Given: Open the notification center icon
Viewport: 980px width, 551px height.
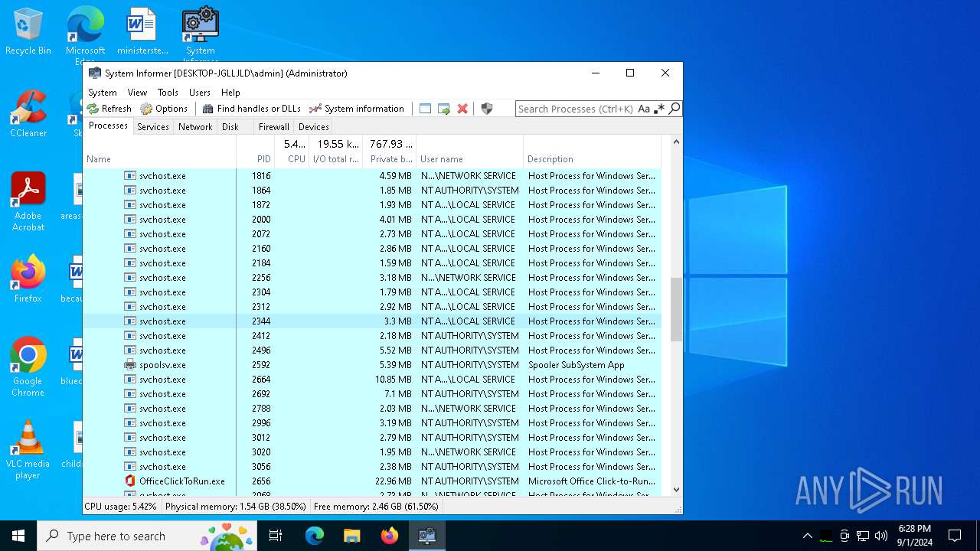Looking at the screenshot, I should 955,536.
